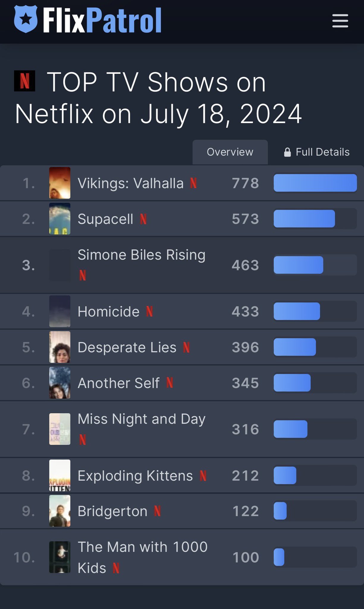Viewport: 364px width, 609px height.
Task: Open the Desperate Lies title link
Action: (x=127, y=347)
